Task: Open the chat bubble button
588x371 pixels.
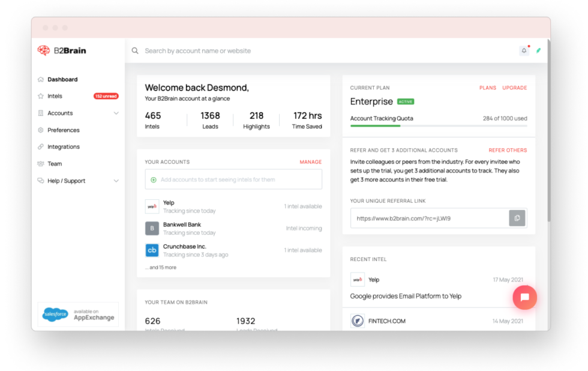Action: coord(524,297)
